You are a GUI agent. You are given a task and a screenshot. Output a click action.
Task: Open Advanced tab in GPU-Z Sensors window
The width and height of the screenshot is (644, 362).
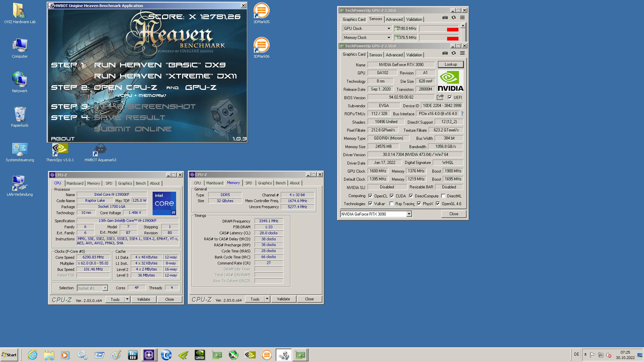(x=394, y=19)
